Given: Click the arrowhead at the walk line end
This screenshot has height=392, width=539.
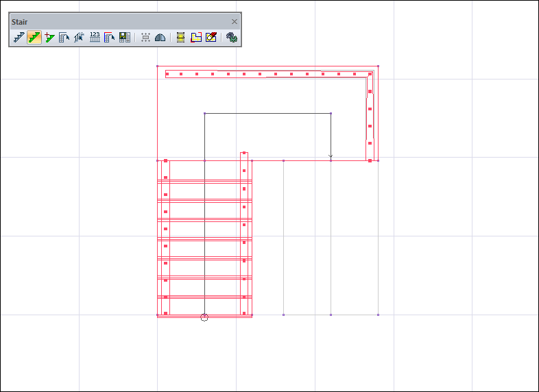Looking at the screenshot, I should (331, 157).
